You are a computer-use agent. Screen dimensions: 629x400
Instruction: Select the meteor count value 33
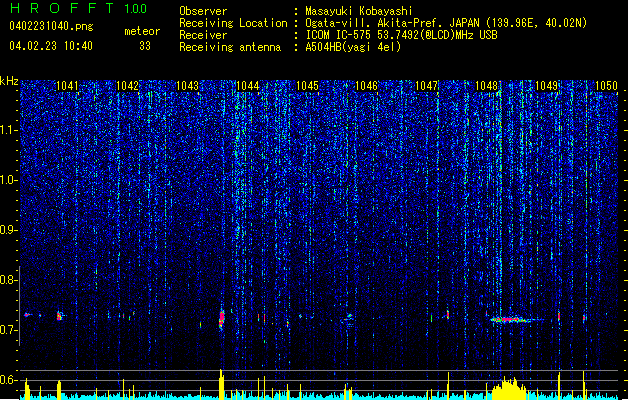point(145,46)
